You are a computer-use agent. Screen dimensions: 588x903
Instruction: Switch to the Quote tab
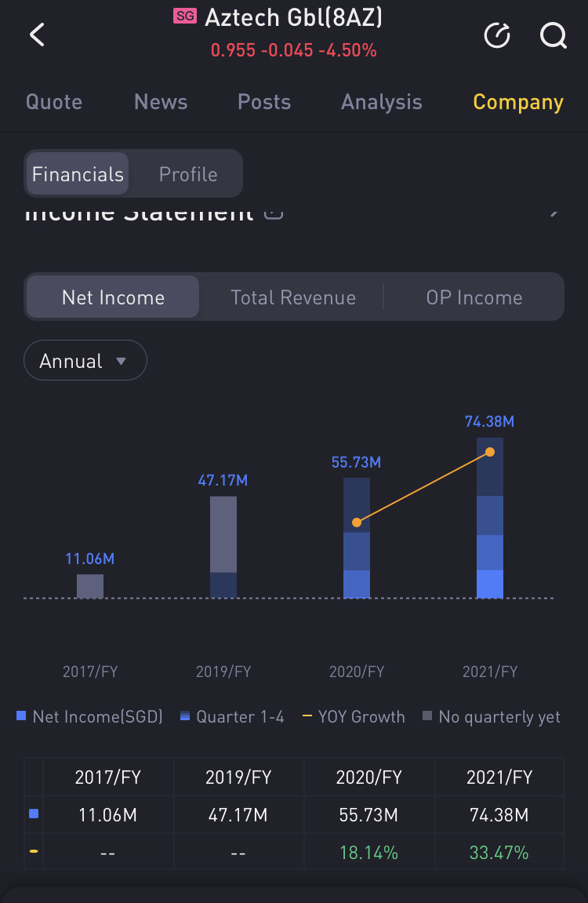click(54, 102)
